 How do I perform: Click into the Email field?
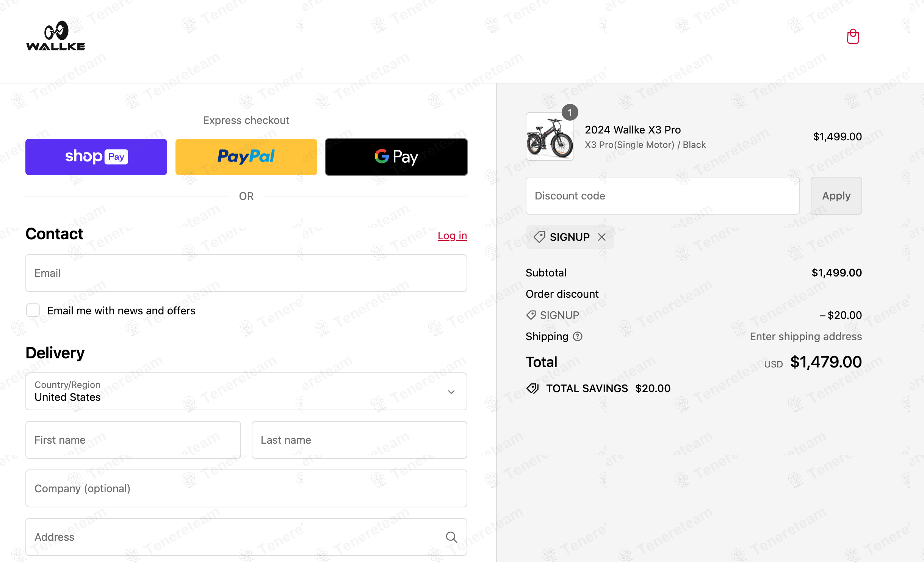coord(246,273)
